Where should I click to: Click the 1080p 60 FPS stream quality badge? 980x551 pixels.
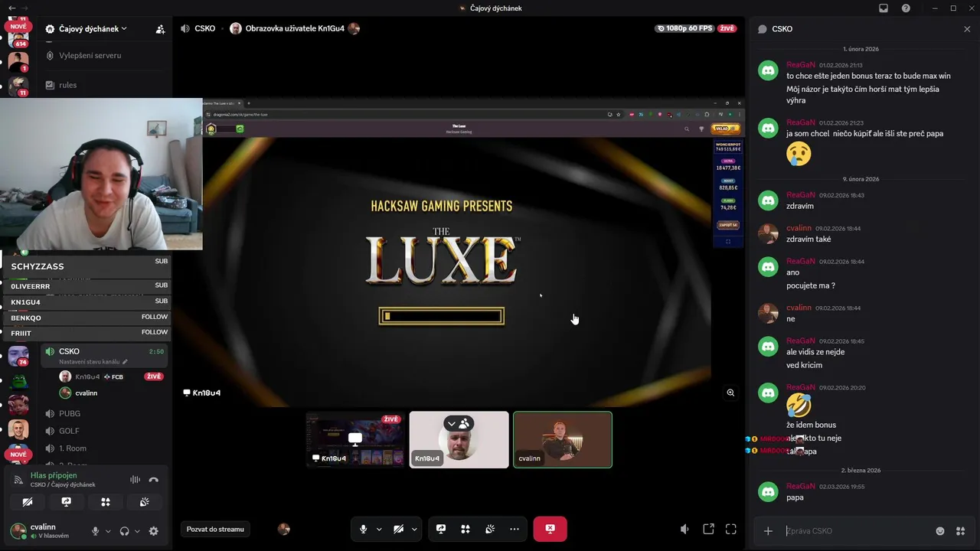684,28
